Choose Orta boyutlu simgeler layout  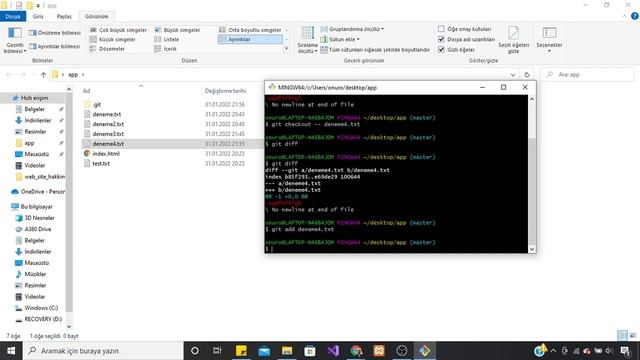point(250,30)
